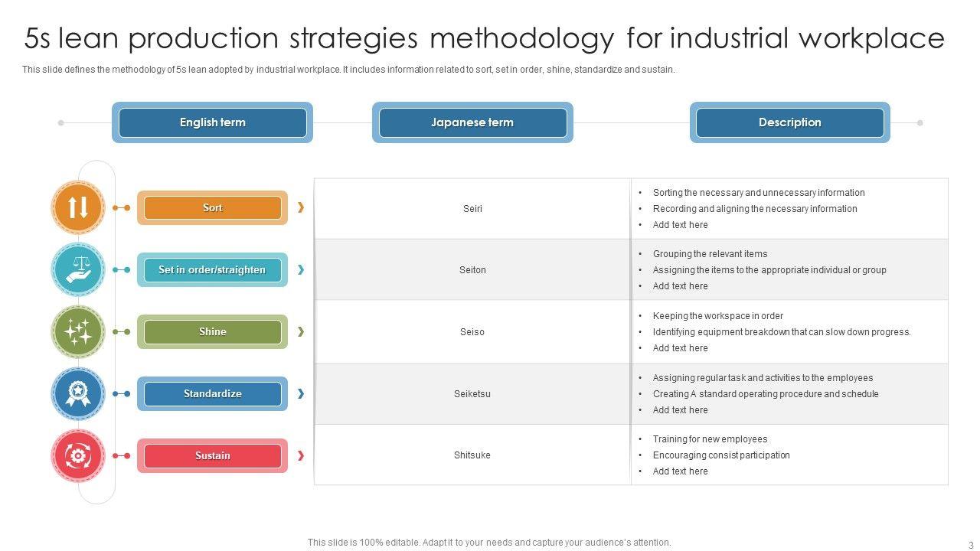
Task: Click the orange sort arrows icon
Action: 78,207
